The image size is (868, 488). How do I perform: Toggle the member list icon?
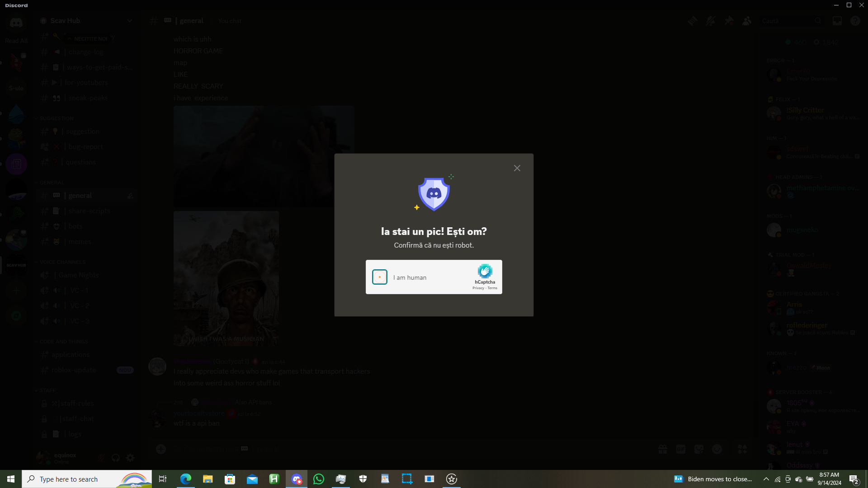[x=747, y=21]
